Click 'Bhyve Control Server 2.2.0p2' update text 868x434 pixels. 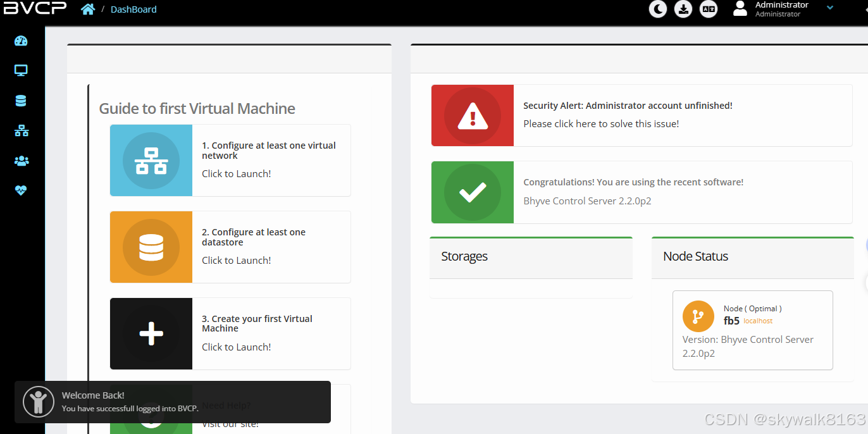[587, 201]
